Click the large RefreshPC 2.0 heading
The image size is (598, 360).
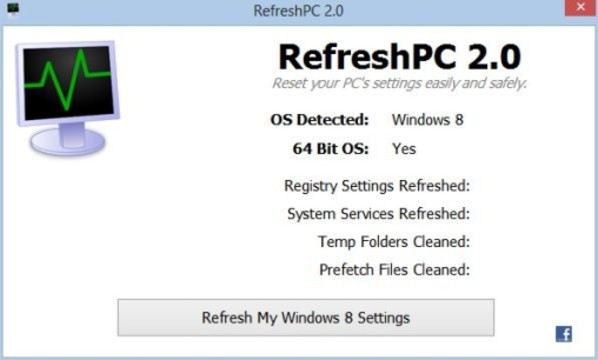400,57
